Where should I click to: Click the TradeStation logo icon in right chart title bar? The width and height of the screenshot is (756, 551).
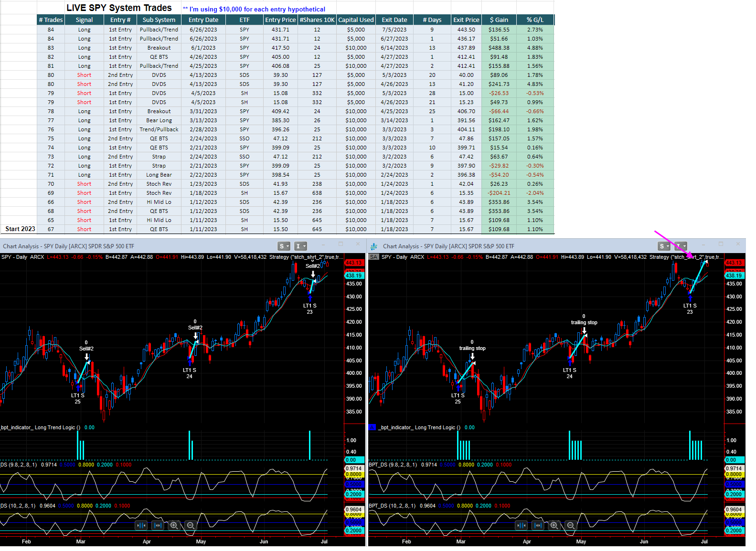click(374, 246)
